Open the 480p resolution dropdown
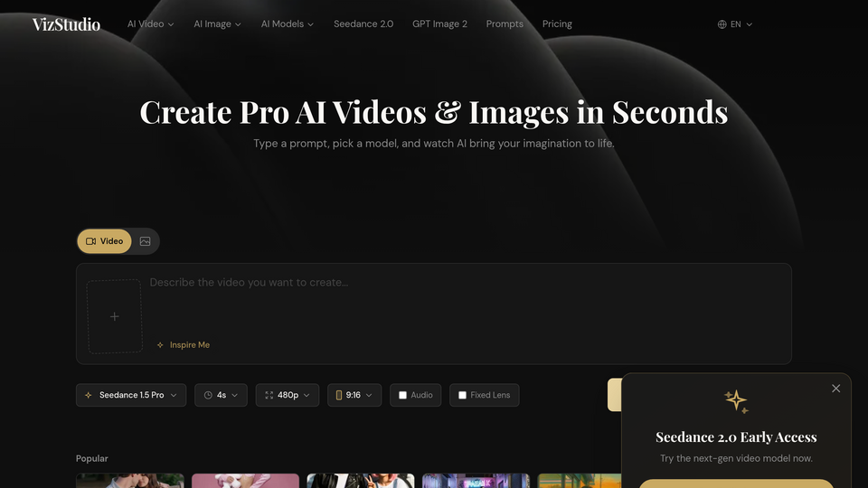The height and width of the screenshot is (488, 868). click(288, 395)
